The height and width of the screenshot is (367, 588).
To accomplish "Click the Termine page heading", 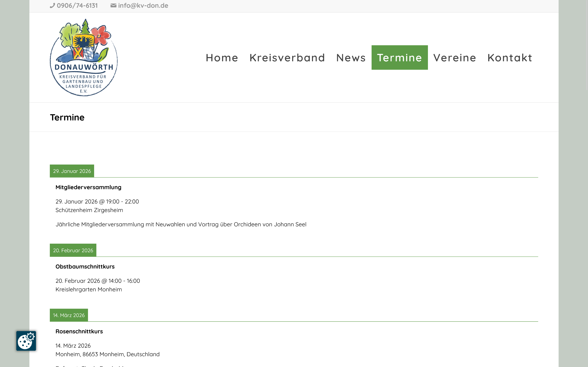I will coord(67,117).
